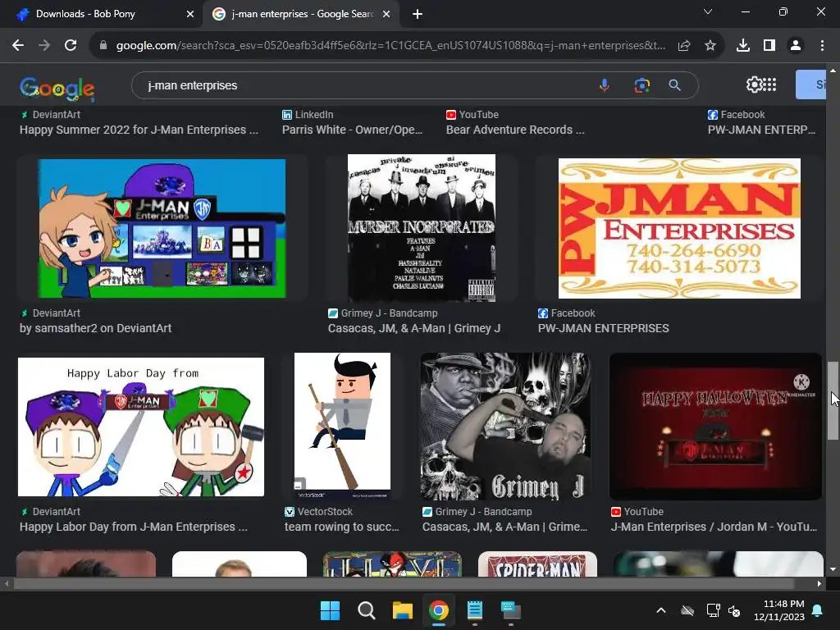
Task: Bookmark this page with the star
Action: click(710, 46)
